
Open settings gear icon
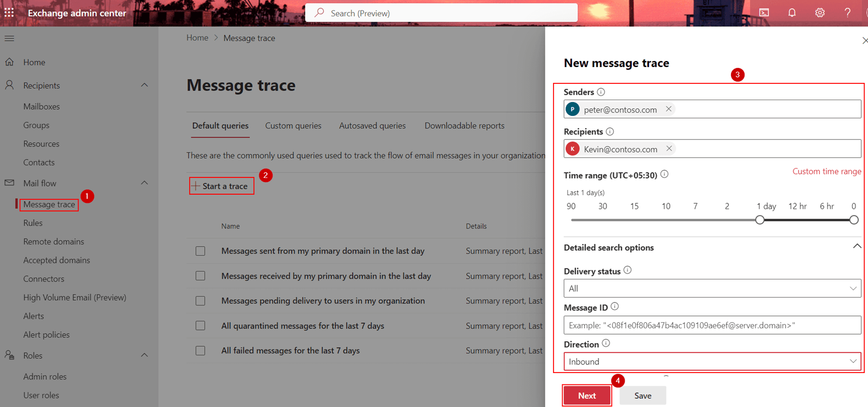[x=820, y=13]
